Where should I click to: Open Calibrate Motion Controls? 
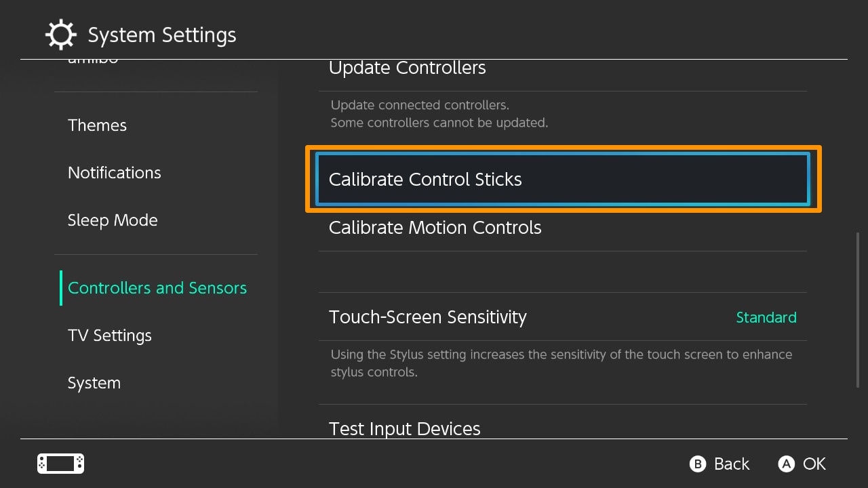pos(563,228)
